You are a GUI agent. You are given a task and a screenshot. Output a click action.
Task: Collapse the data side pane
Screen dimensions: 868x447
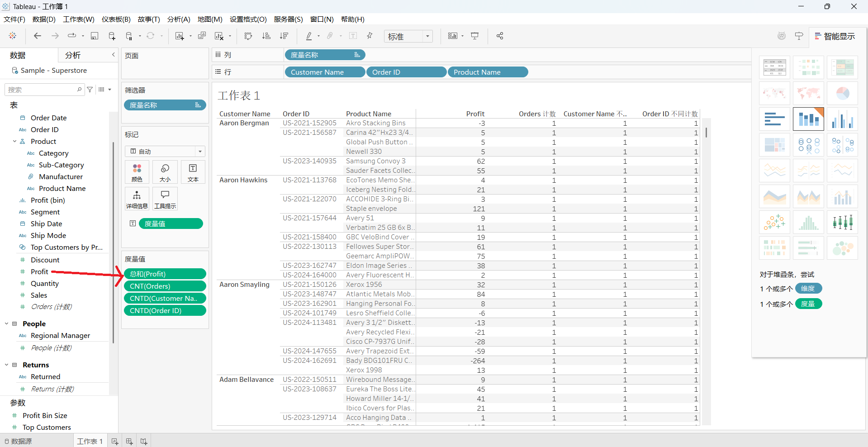pyautogui.click(x=113, y=55)
